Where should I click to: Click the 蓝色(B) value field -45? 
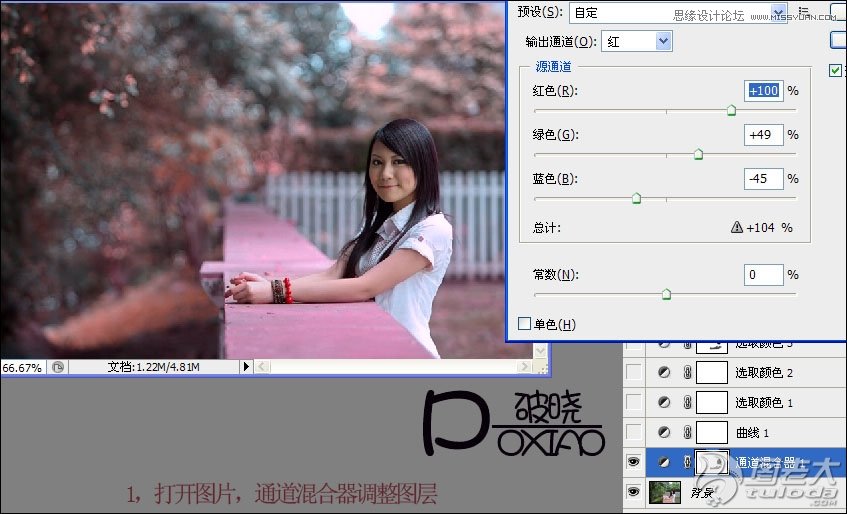(763, 179)
